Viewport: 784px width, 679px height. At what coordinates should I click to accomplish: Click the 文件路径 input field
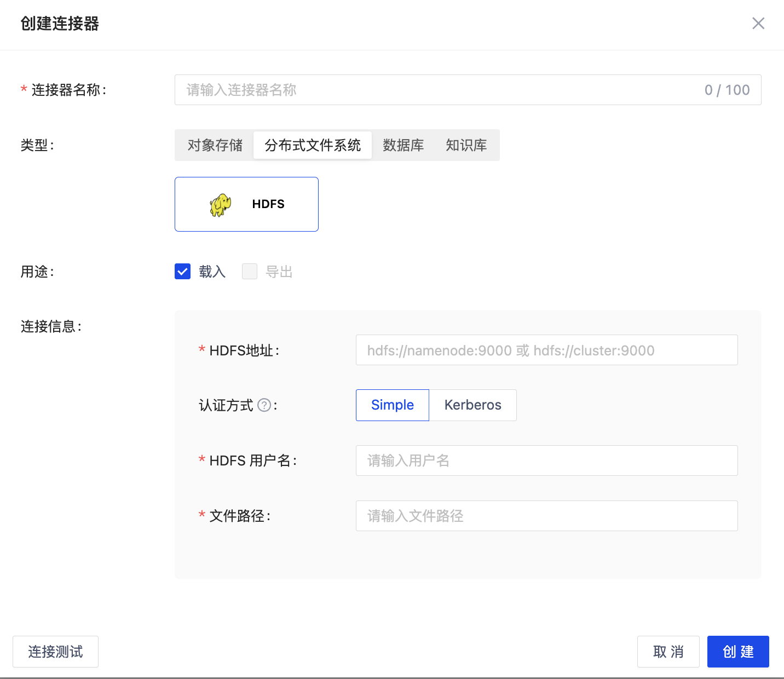(x=546, y=516)
